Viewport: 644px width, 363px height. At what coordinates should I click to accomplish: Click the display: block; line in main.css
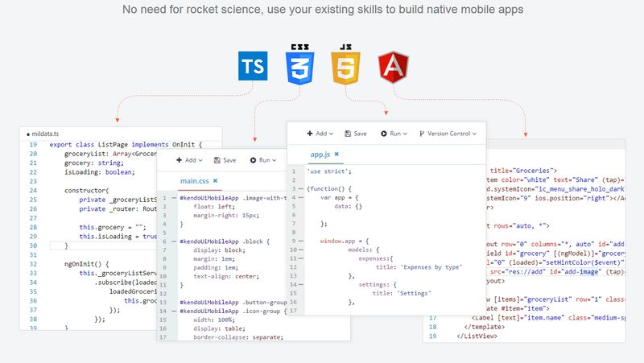(219, 250)
